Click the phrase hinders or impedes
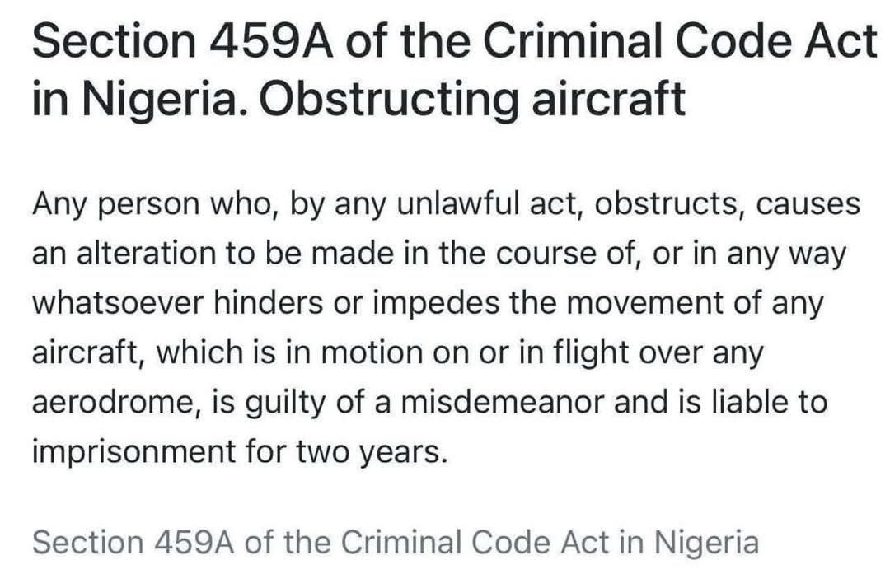This screenshot has width=890, height=588. point(357,305)
